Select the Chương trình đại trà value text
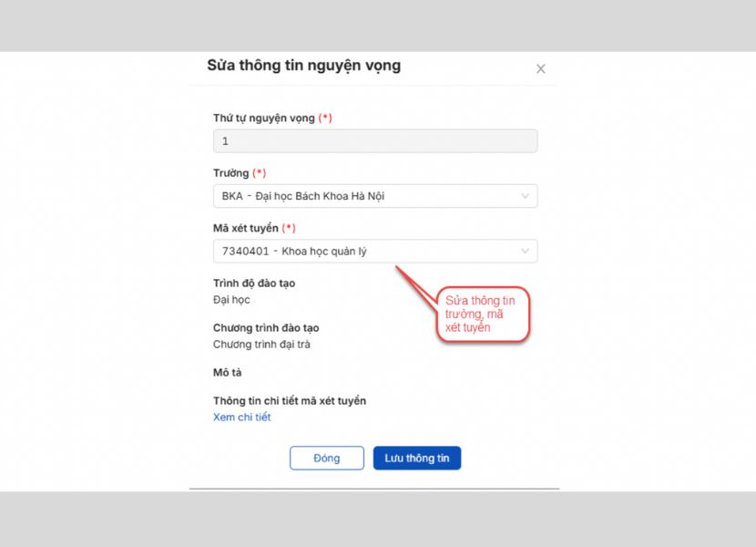The image size is (756, 547). coord(261,345)
